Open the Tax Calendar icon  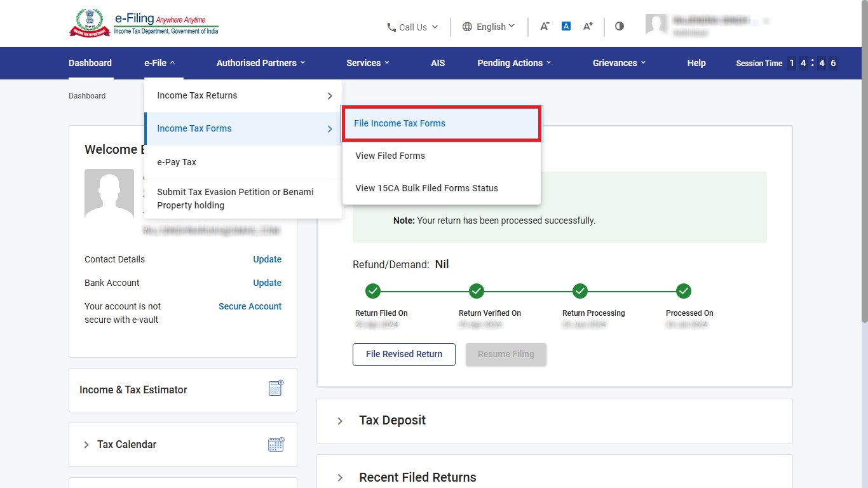coord(275,444)
